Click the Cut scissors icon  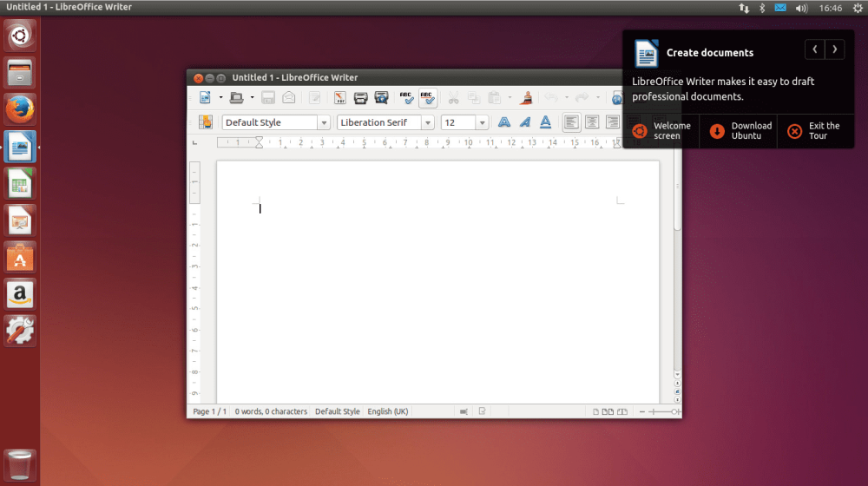tap(453, 98)
